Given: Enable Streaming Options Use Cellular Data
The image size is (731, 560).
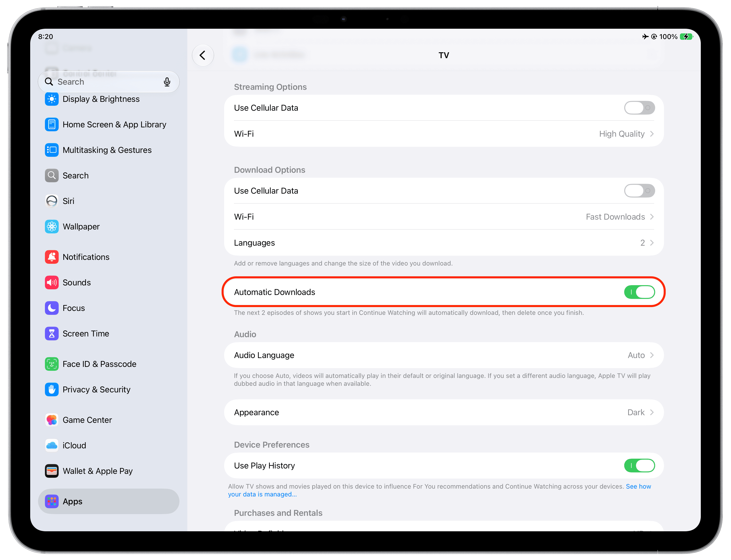Looking at the screenshot, I should click(x=639, y=108).
